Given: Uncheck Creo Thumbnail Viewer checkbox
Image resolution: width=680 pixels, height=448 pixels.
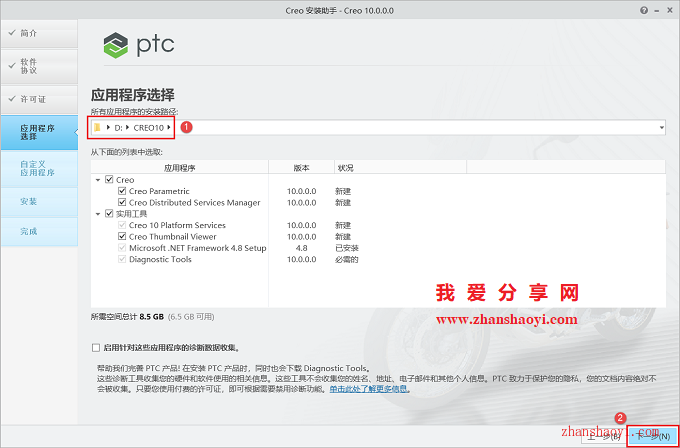Looking at the screenshot, I should (122, 236).
